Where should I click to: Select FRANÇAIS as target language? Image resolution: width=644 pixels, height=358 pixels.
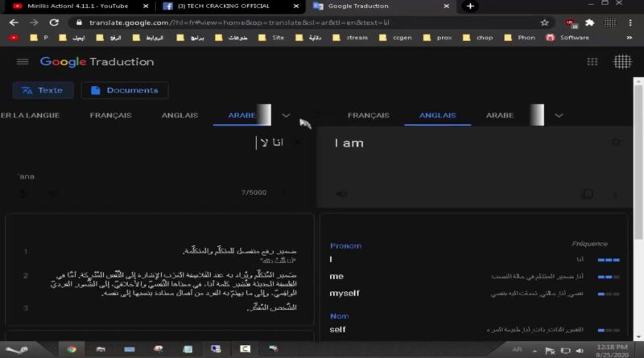369,115
